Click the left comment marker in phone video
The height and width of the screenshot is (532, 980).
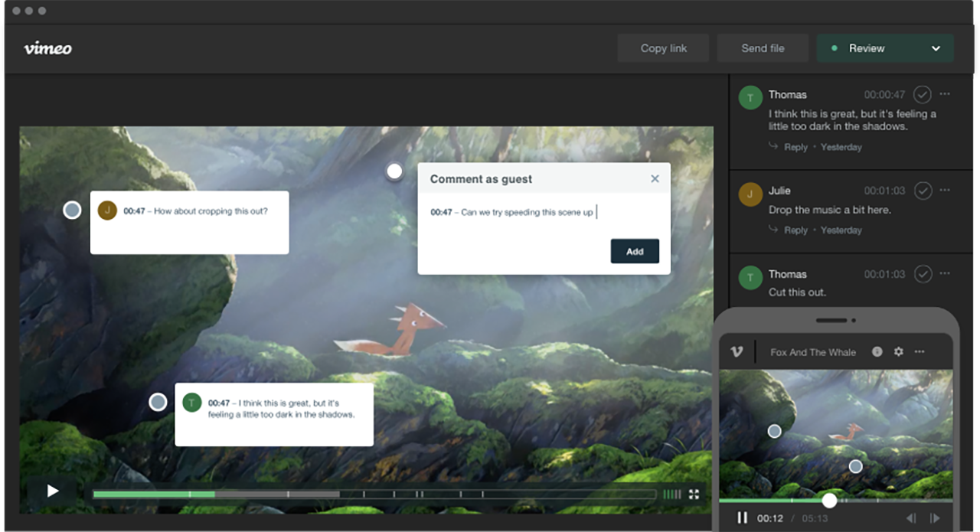tap(774, 431)
